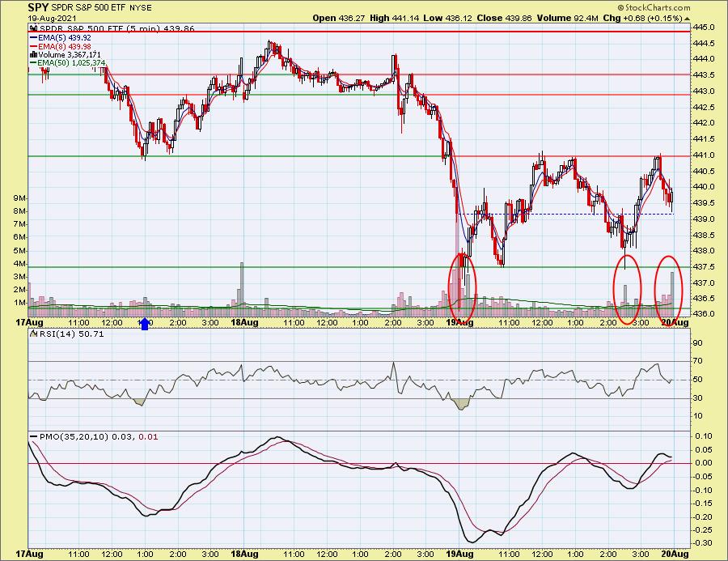Click the Low 436.12 value
Image resolution: width=728 pixels, height=561 pixels.
[x=447, y=18]
